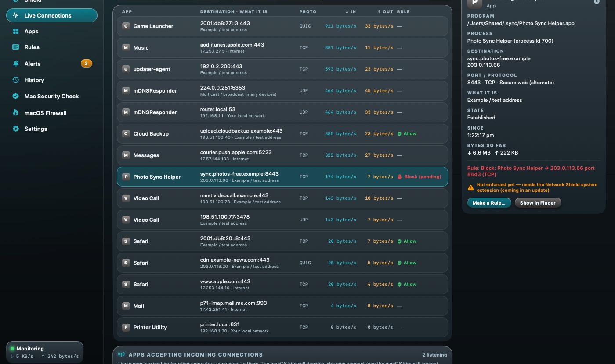Click the History clock icon

click(16, 80)
